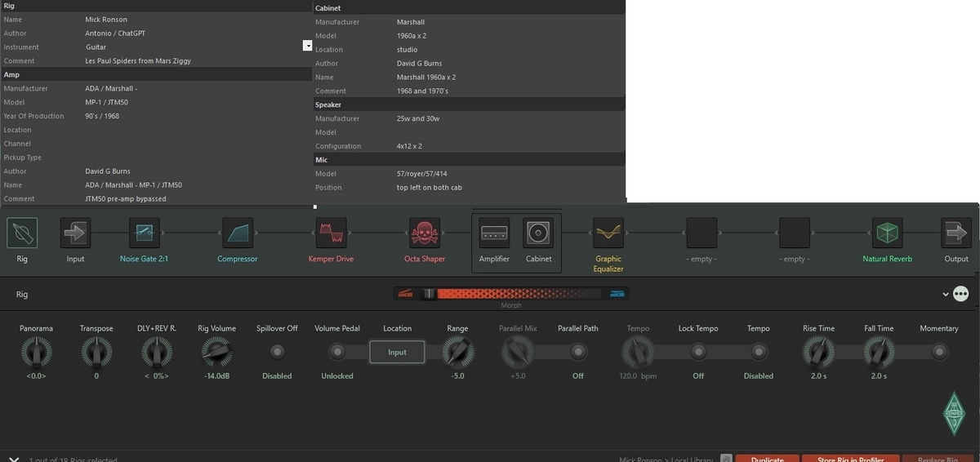Toggle the Parallel Path switch
The height and width of the screenshot is (462, 980).
[x=578, y=352]
